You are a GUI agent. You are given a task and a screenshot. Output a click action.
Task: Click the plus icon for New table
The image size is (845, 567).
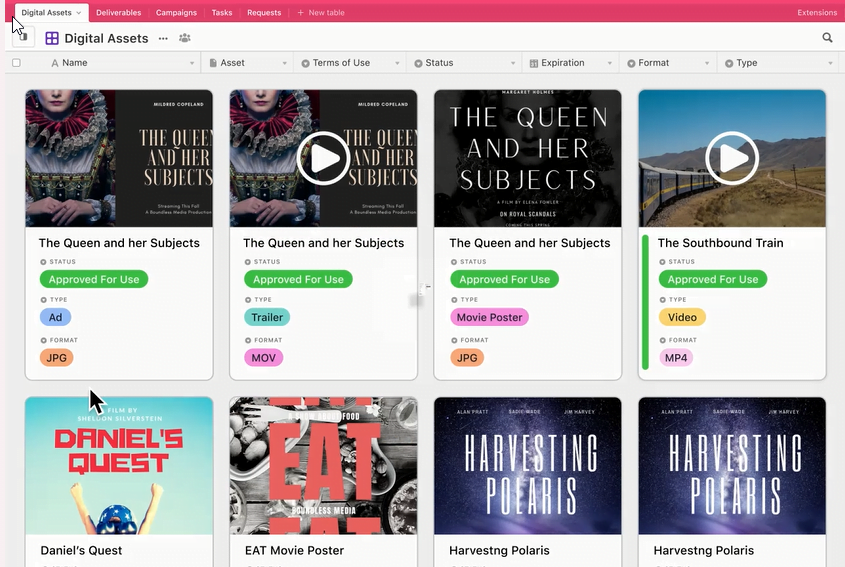(301, 12)
